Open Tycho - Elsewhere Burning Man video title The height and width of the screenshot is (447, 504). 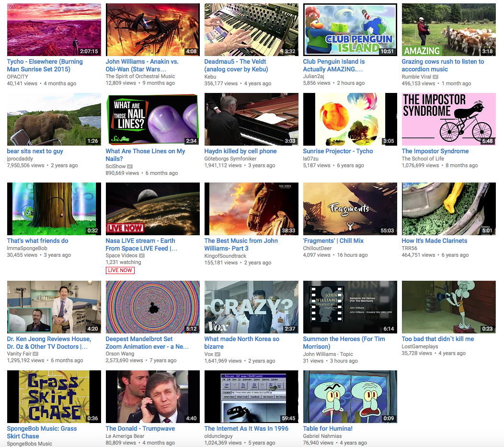(45, 65)
